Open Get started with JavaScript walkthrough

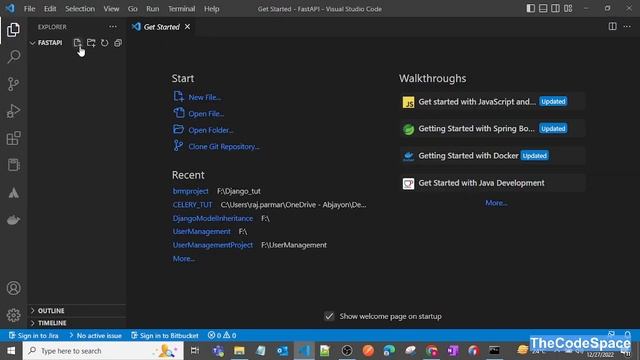[x=492, y=102]
